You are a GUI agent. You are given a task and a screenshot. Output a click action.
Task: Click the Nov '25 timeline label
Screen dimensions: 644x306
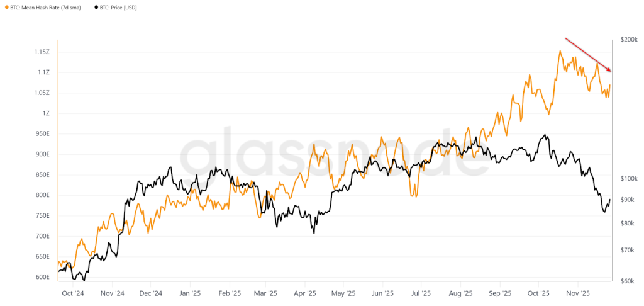point(578,293)
